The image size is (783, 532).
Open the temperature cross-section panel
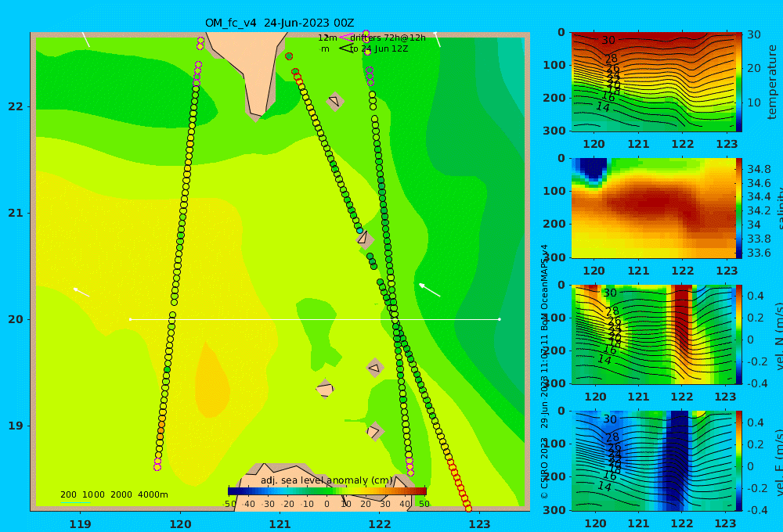[654, 82]
